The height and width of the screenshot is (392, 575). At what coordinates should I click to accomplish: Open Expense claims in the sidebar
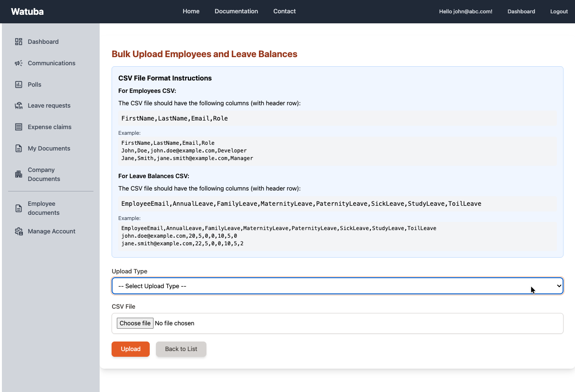click(51, 127)
